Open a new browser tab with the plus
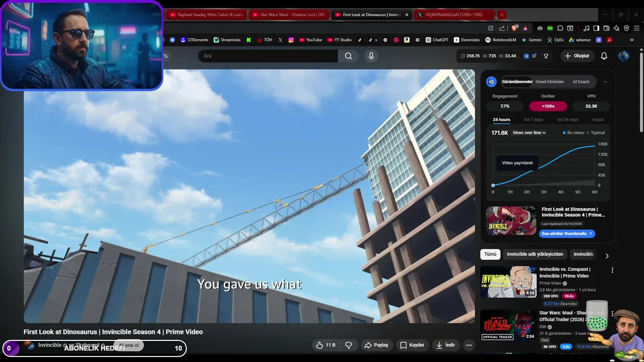Viewport: 644px width, 362px height. coord(502,15)
